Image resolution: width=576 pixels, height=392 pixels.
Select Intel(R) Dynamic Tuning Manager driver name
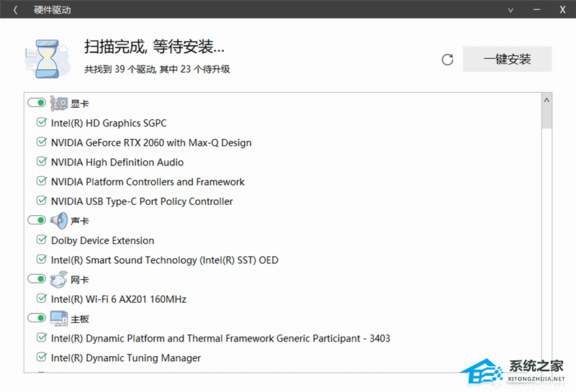click(x=125, y=358)
